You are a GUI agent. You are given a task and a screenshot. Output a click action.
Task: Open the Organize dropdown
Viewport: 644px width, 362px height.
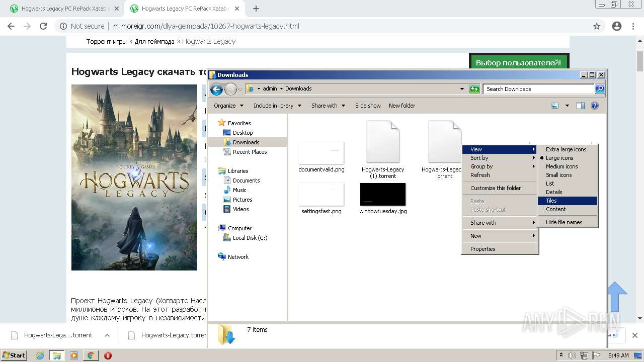(228, 106)
